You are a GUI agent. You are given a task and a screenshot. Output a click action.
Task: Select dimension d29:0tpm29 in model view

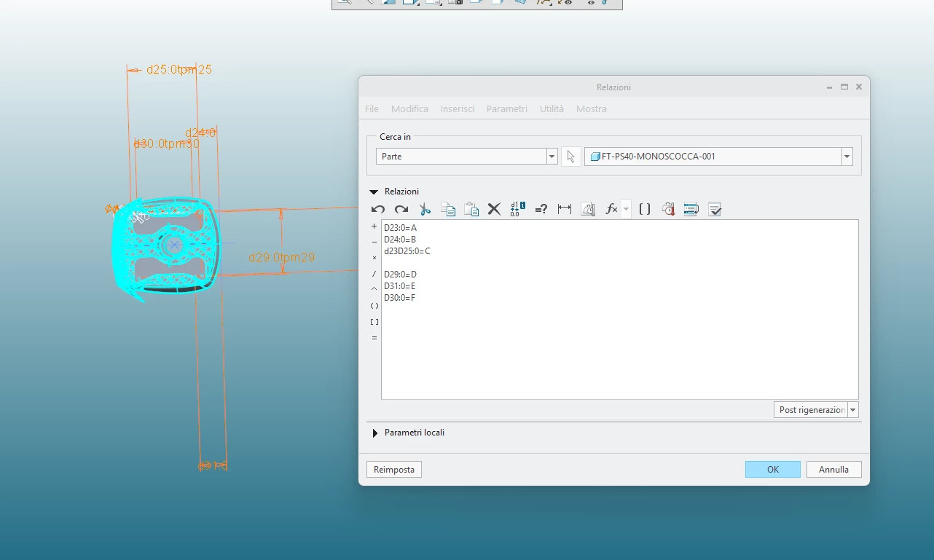click(281, 257)
